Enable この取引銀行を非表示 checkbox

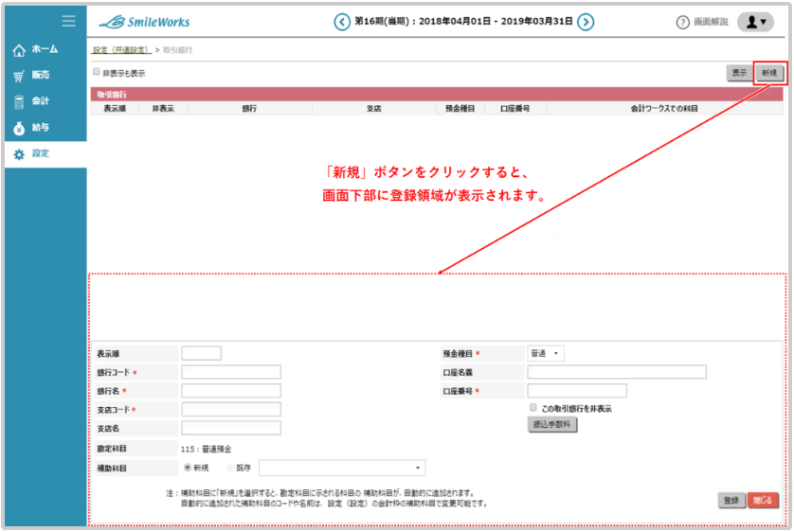[x=533, y=408]
